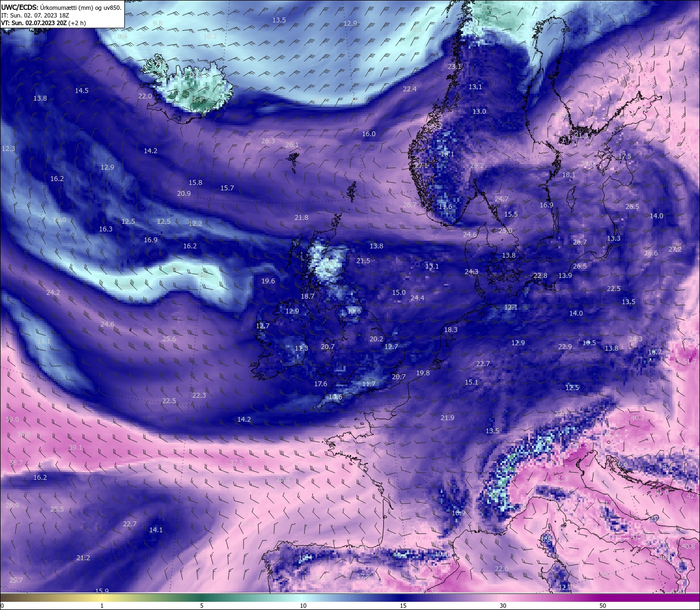Click the 15.5 value label

click(511, 214)
